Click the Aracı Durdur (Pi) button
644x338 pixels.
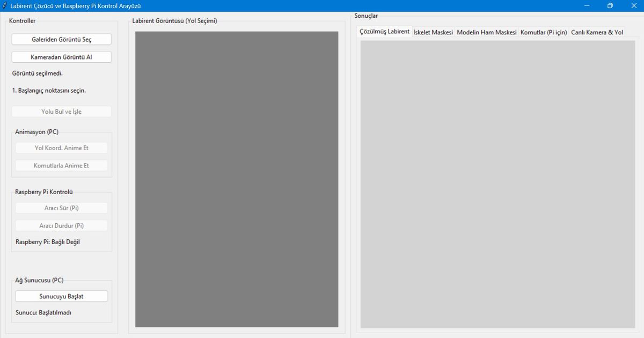coord(62,226)
